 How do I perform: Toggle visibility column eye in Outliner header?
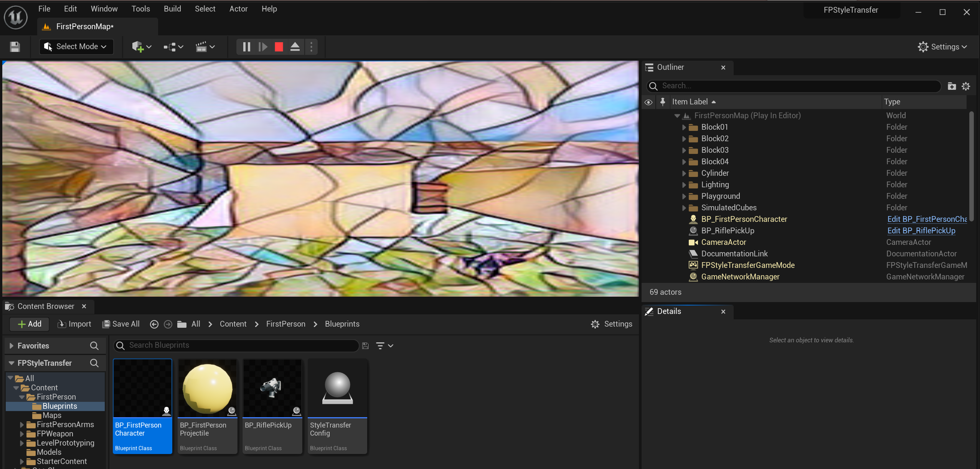point(648,102)
